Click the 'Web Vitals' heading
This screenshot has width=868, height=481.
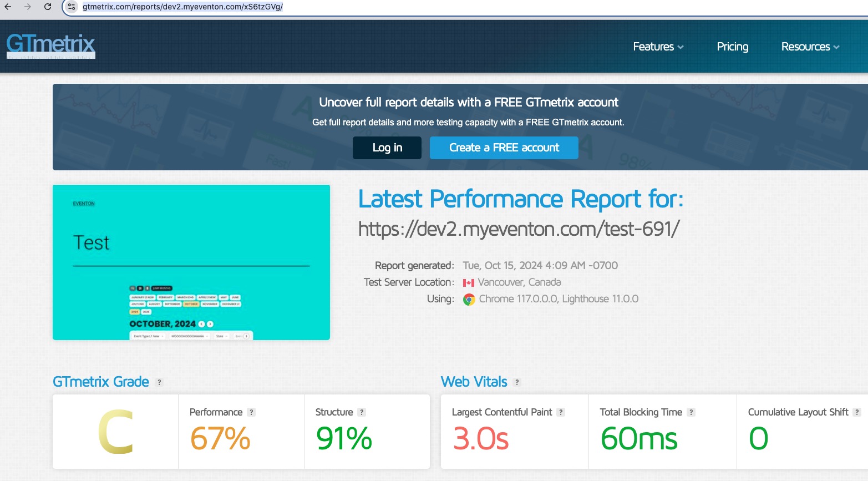[x=474, y=382]
